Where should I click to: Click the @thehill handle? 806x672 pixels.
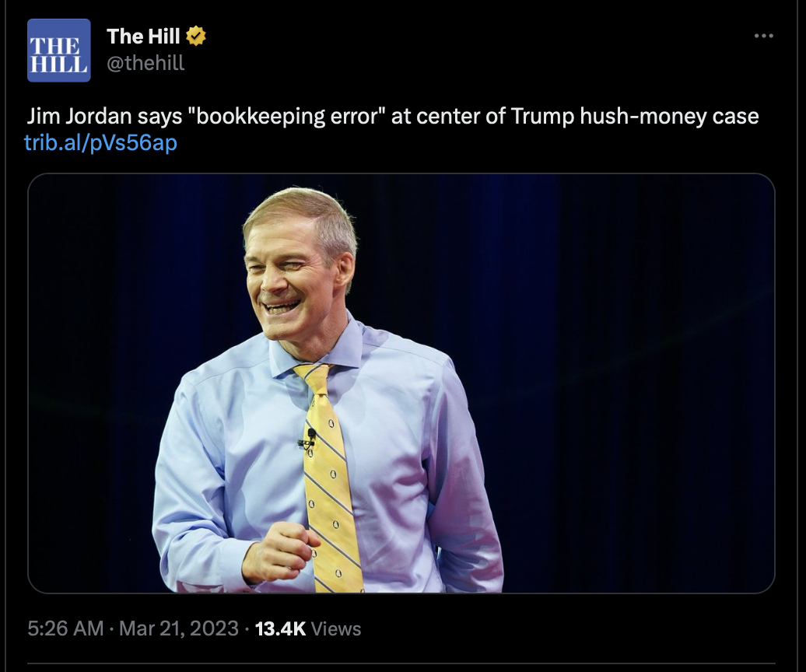[145, 63]
